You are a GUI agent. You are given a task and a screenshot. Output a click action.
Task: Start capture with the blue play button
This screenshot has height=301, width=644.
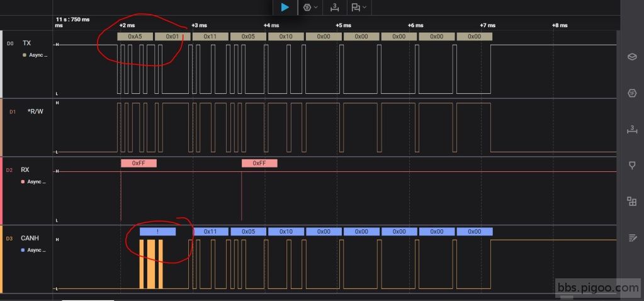pos(285,8)
